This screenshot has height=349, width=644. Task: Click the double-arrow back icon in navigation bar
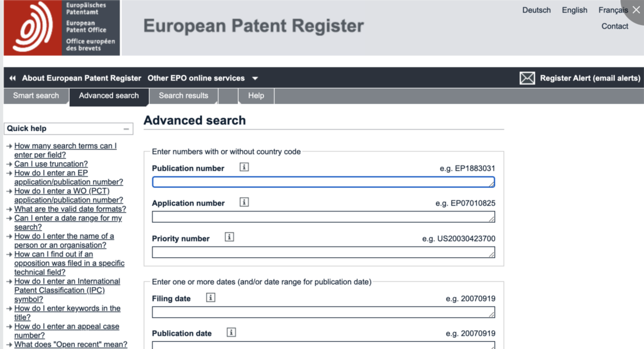(12, 78)
